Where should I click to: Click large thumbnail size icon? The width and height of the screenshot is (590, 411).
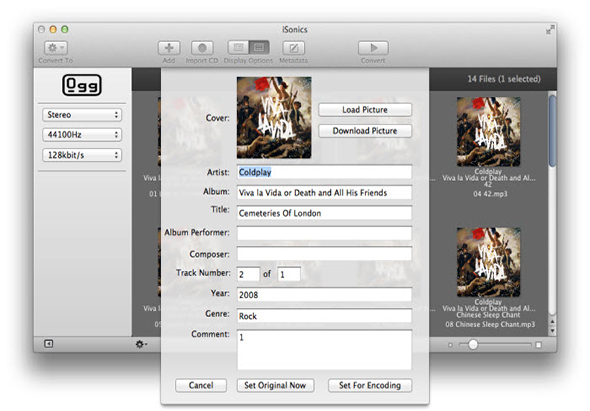[538, 345]
